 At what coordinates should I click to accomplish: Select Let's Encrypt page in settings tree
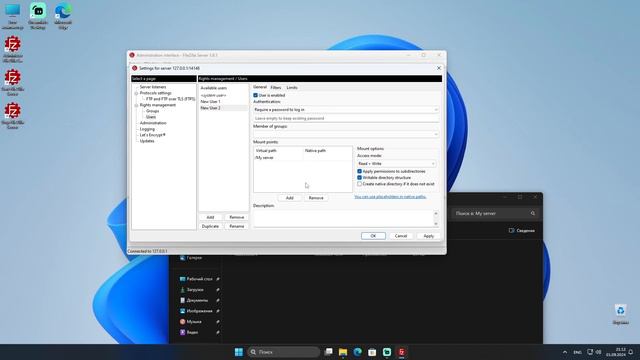pyautogui.click(x=152, y=135)
